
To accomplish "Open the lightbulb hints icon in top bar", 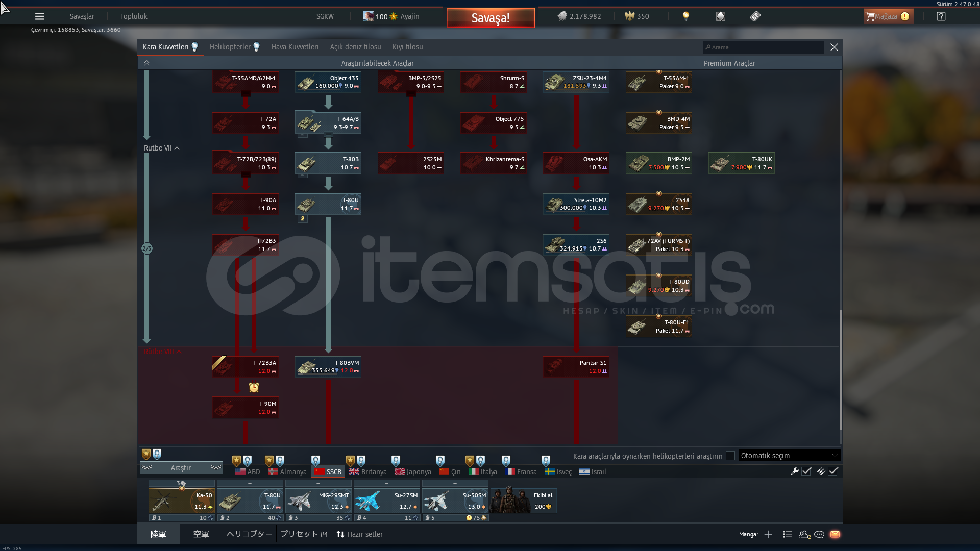I will (686, 16).
